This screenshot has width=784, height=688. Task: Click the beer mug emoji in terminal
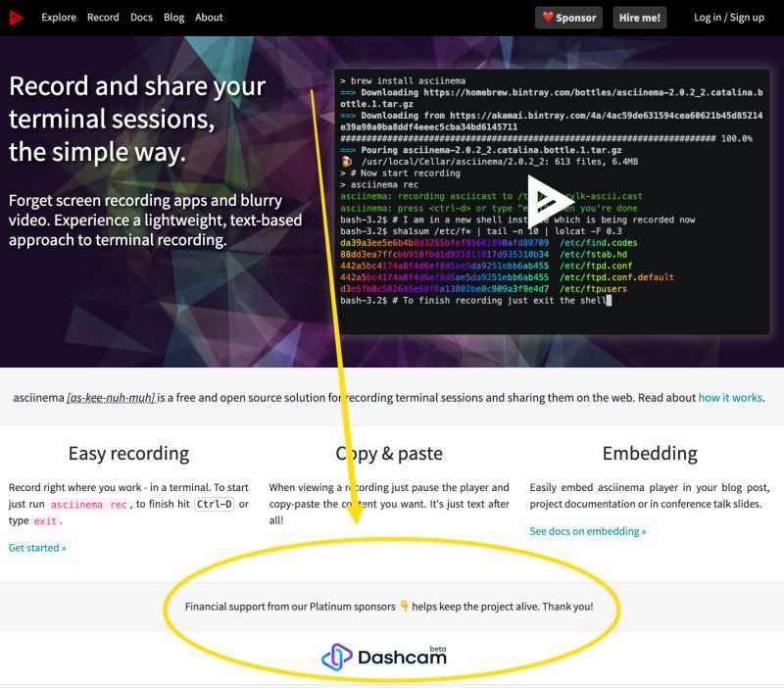point(346,162)
